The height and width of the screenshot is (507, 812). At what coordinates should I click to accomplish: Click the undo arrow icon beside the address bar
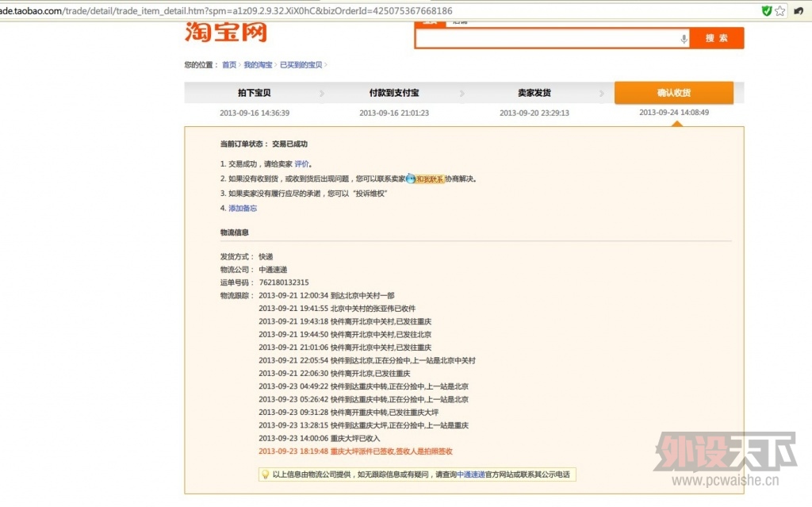(x=799, y=10)
